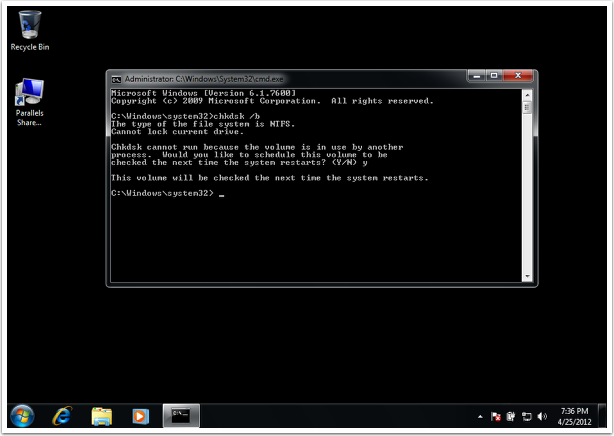Viewport: 614px width, 436px height.
Task: Click the 'Microsoft Windows [Version 6.1.7600]' line
Action: (204, 93)
